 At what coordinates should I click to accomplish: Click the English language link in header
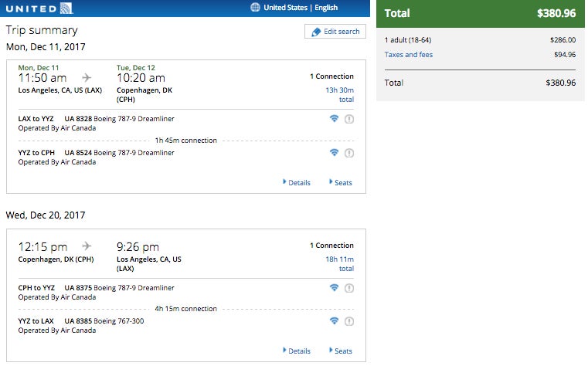tap(326, 8)
